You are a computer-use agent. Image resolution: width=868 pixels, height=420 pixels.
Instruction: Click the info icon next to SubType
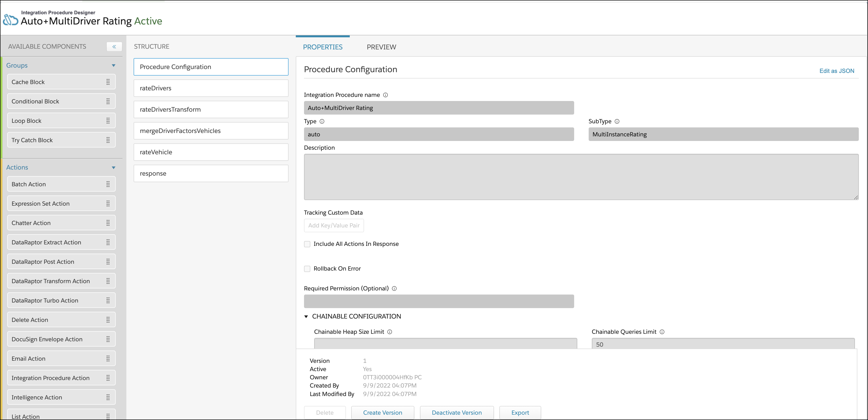617,121
